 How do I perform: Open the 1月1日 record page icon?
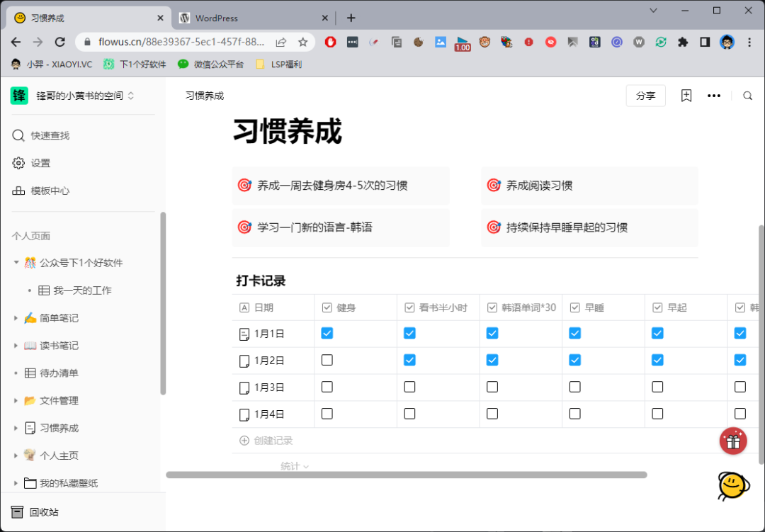[x=244, y=334]
